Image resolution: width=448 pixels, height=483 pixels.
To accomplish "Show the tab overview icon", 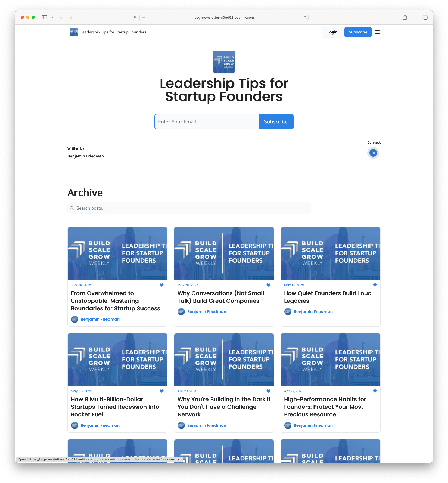I will pyautogui.click(x=425, y=17).
